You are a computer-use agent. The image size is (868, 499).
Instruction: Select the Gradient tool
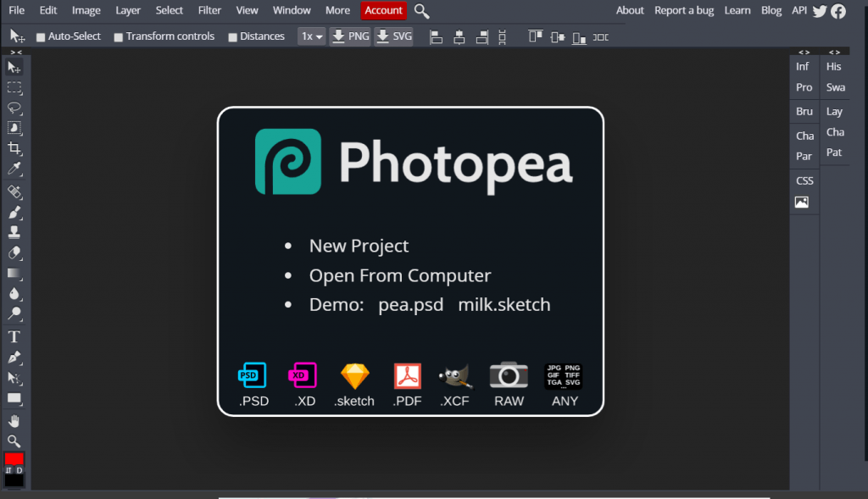[14, 274]
